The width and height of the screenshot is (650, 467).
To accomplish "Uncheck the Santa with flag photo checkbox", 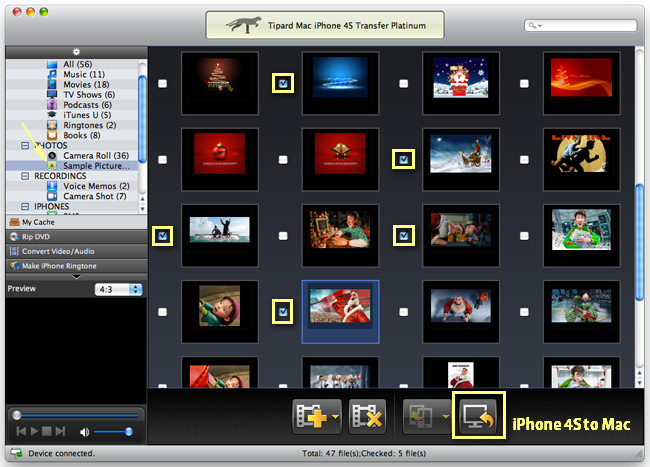I will 283,311.
